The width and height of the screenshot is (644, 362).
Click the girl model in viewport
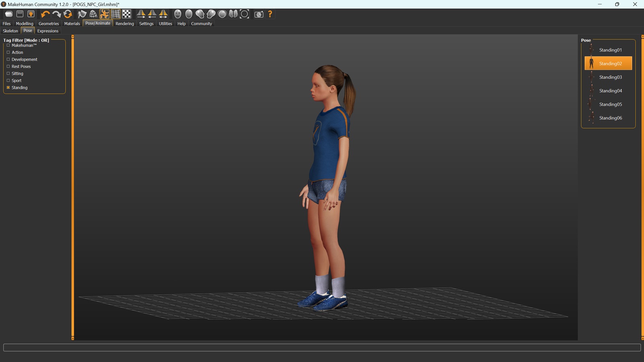pos(327,188)
